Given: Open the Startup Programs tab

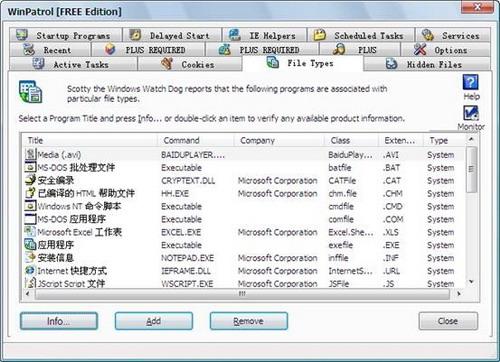Looking at the screenshot, I should pyautogui.click(x=65, y=35).
